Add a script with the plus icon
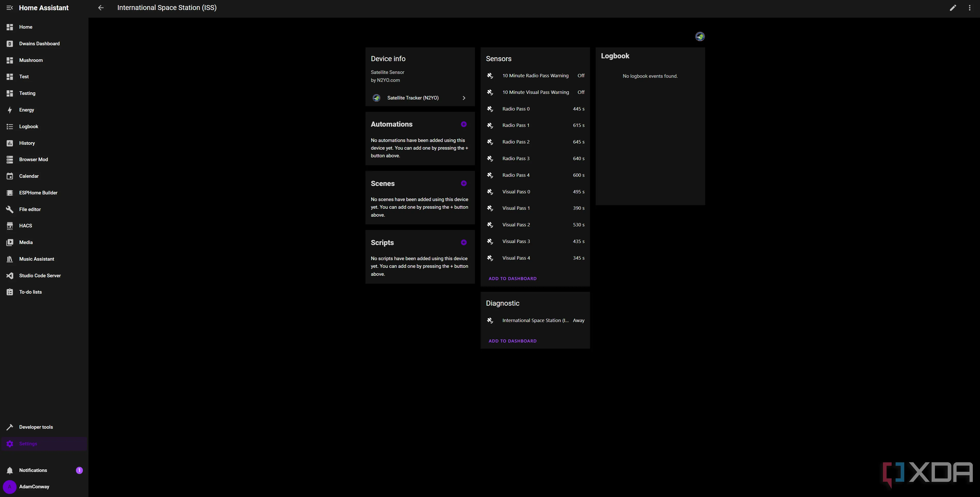 click(463, 242)
